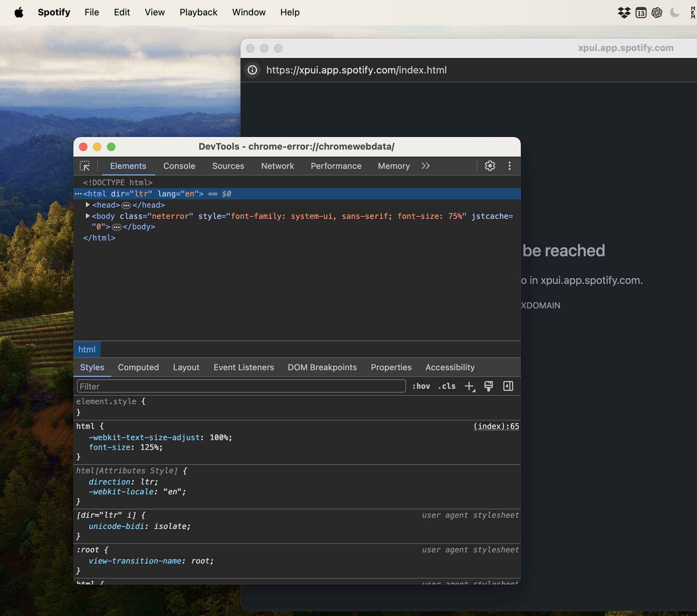
Task: Close the DevTools window with red button
Action: click(83, 147)
